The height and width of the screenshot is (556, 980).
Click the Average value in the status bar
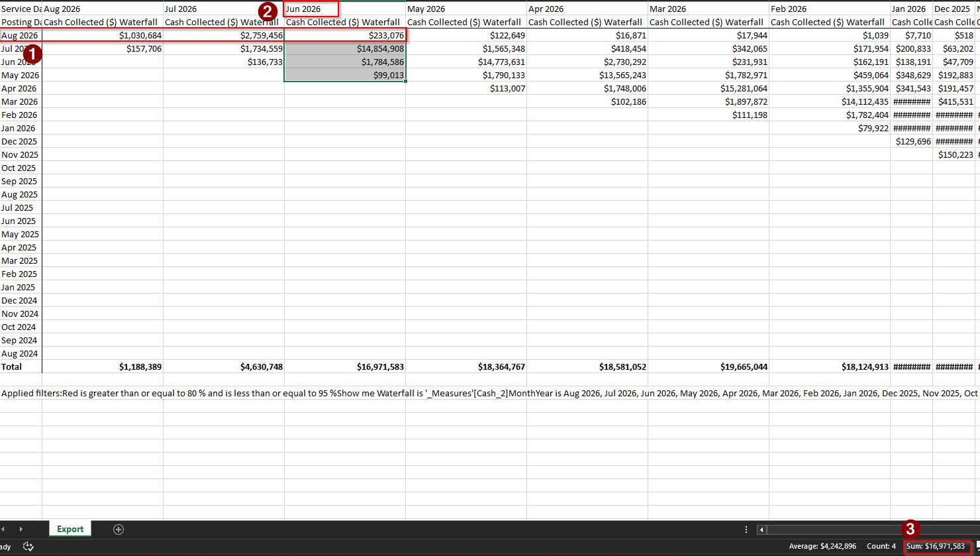pyautogui.click(x=822, y=546)
